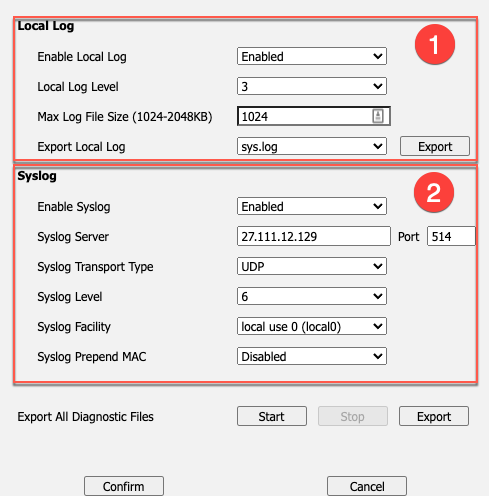Click the autofill icon in Max Log File Size field
The image size is (489, 502).
(x=378, y=116)
